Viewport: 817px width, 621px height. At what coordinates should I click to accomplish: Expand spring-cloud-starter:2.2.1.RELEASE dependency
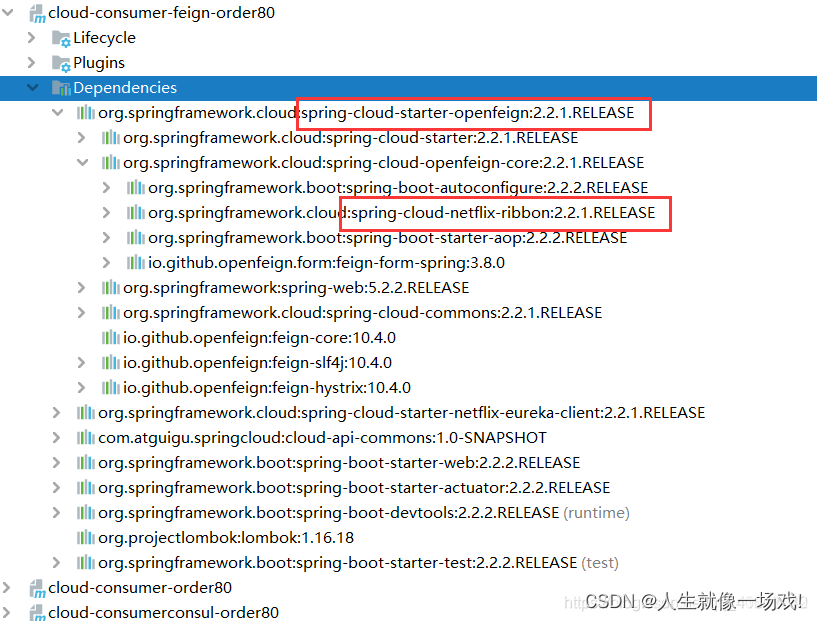pos(81,138)
